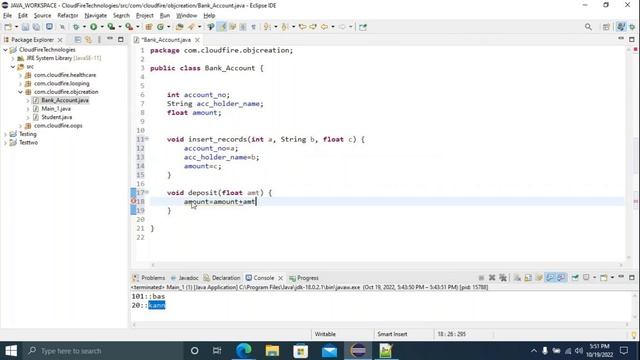Collapse the com.cloudfire.objcreation package
The height and width of the screenshot is (360, 640).
click(20, 92)
